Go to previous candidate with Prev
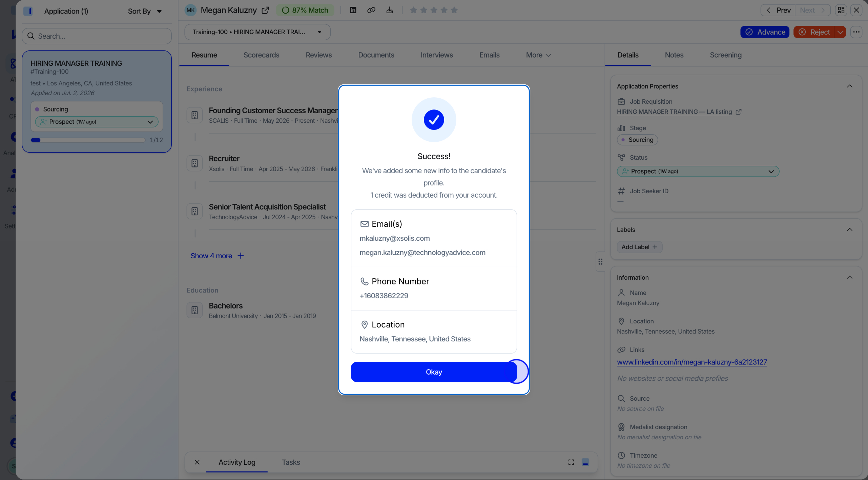 coord(778,10)
